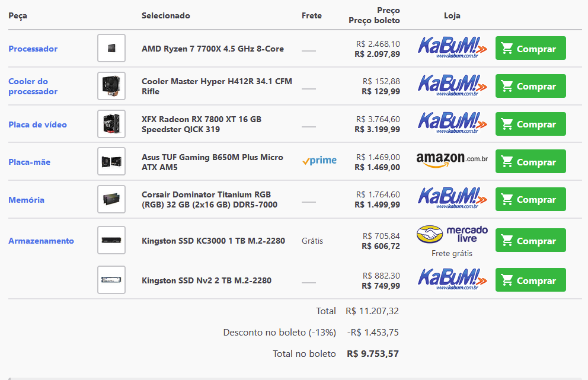The height and width of the screenshot is (380, 588).
Task: Click the Total no boleto value R$ 9.753,57
Action: point(373,354)
